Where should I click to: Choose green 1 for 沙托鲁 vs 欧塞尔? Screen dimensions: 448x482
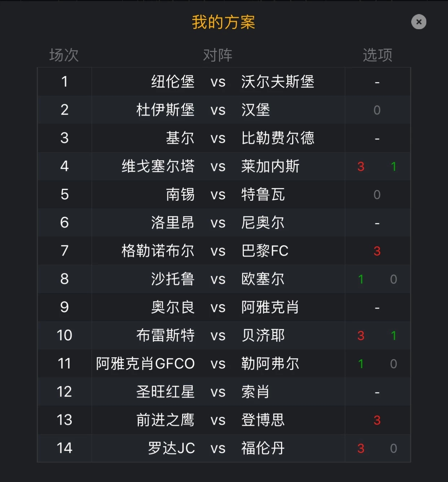coord(361,279)
